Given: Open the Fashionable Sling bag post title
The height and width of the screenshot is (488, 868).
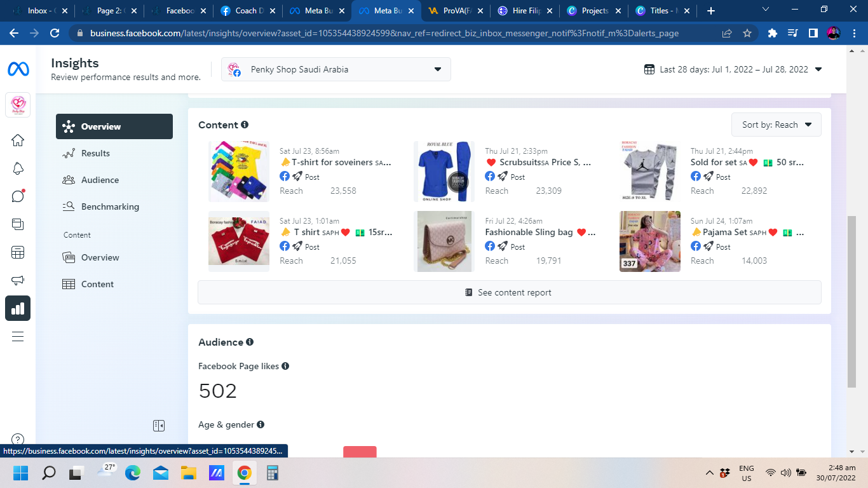Looking at the screenshot, I should (x=541, y=232).
